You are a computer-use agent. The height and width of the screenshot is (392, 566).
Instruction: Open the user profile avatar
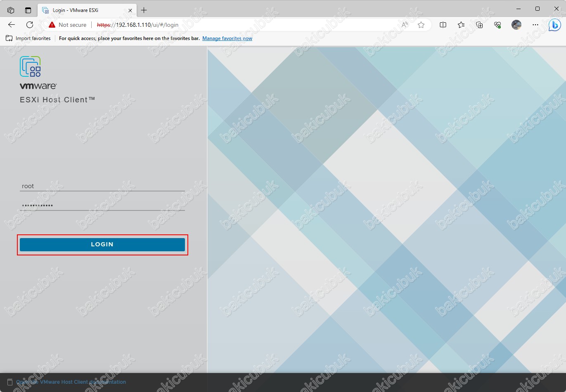[516, 25]
